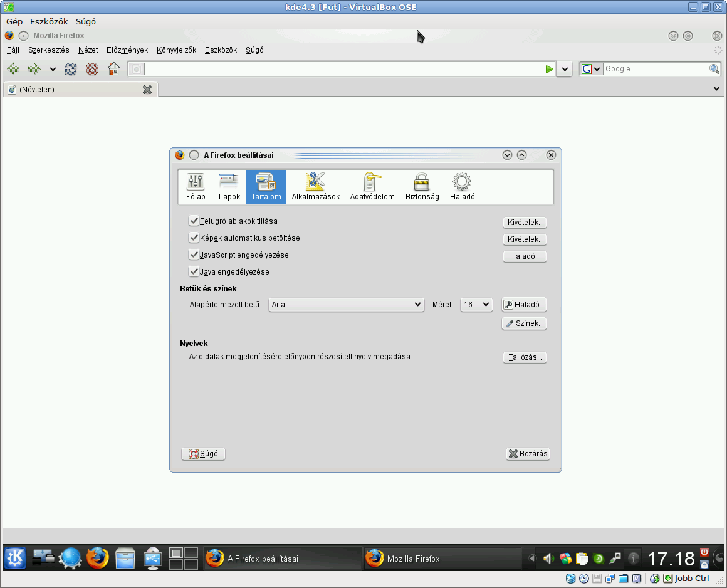Viewport: 727px width, 588px height.
Task: Expand the address bar URL dropdown
Action: [x=564, y=69]
